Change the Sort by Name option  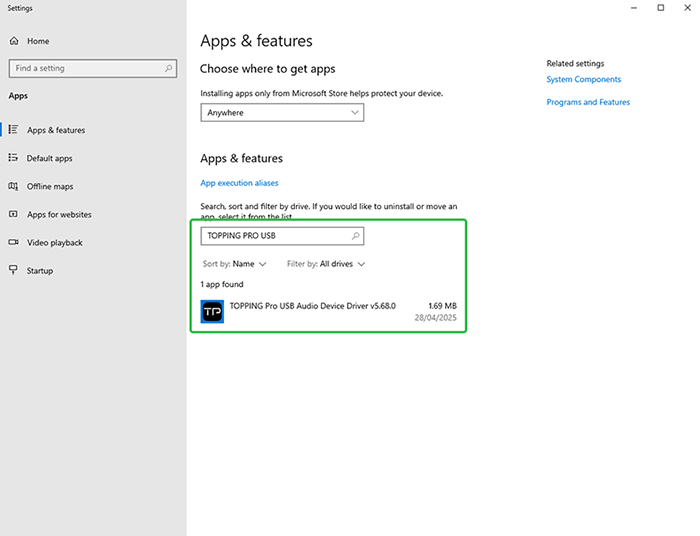coord(234,264)
